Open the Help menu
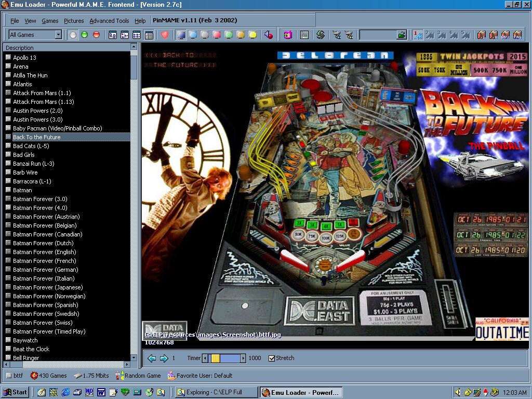Screen dimensions: 532x399 click(140, 21)
